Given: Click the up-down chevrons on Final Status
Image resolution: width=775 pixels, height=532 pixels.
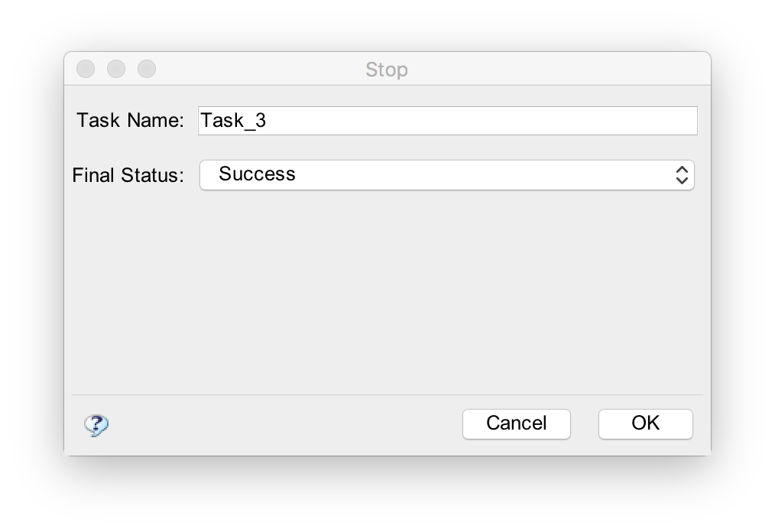Looking at the screenshot, I should pyautogui.click(x=681, y=175).
